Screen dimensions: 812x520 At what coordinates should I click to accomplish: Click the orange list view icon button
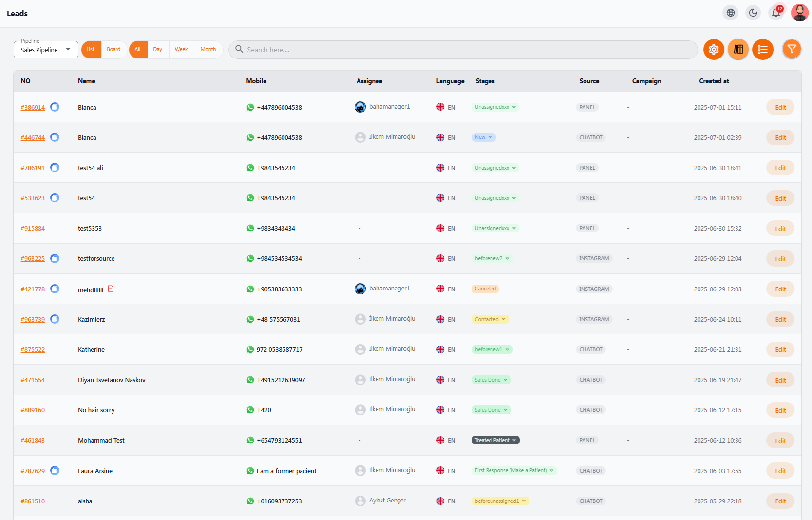pos(763,49)
